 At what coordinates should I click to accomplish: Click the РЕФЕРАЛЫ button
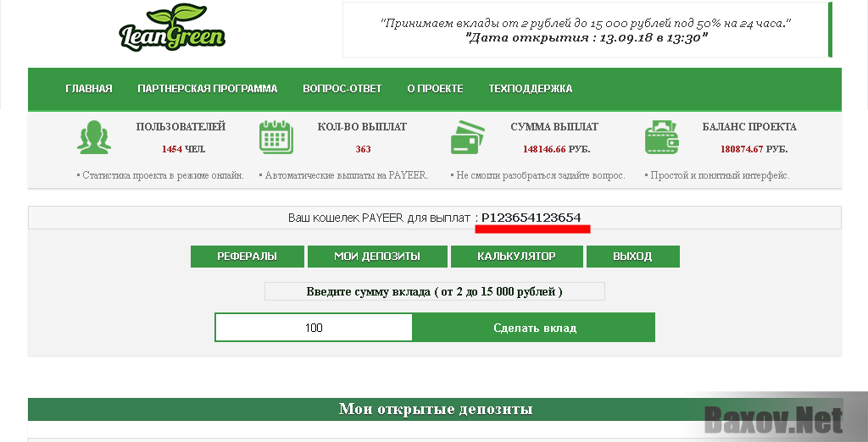[247, 257]
